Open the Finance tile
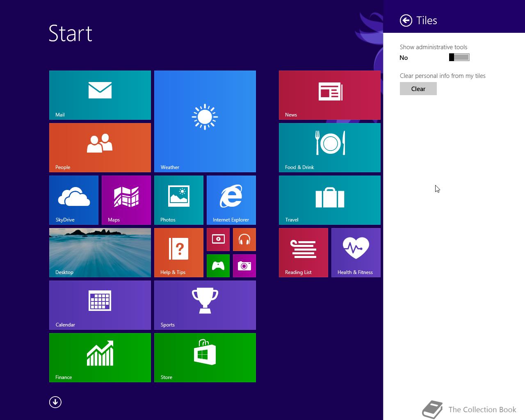 [x=100, y=358]
